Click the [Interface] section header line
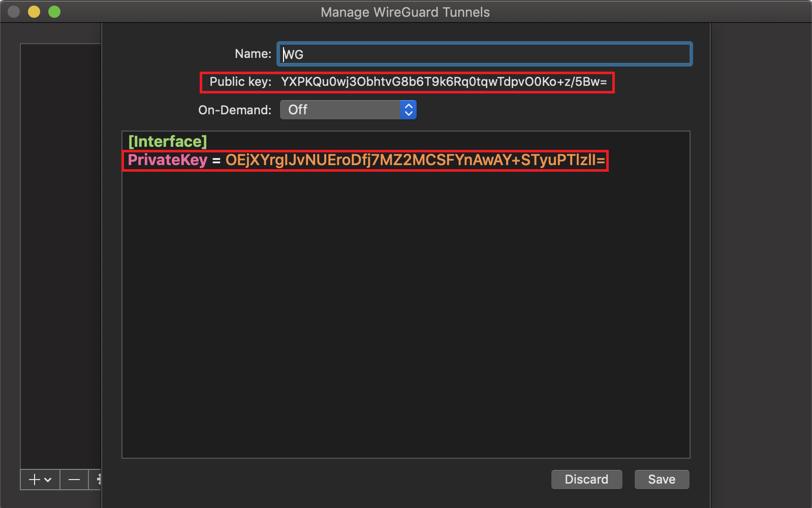This screenshot has width=812, height=508. 168,141
